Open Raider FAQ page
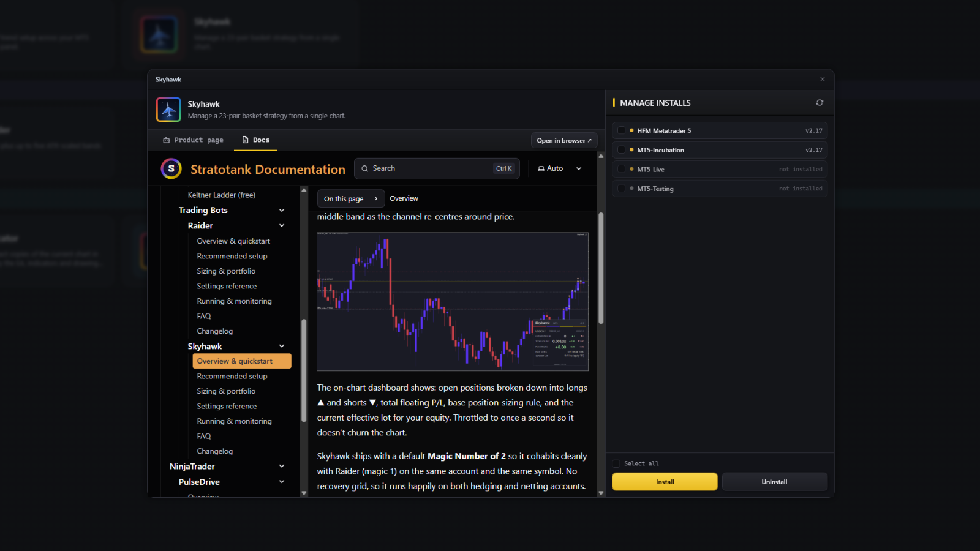 point(204,316)
